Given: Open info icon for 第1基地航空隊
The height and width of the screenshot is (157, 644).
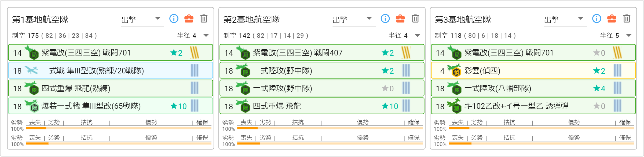Looking at the screenshot, I should (x=174, y=18).
